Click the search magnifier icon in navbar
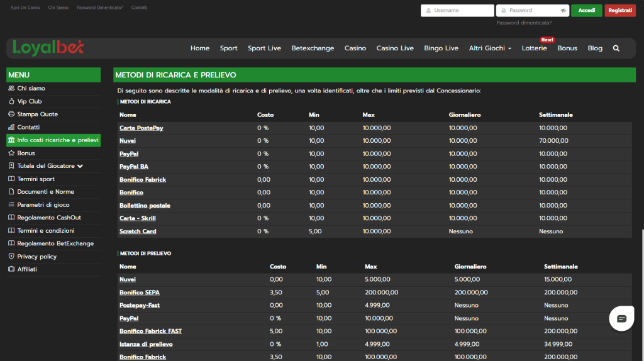Viewport: 644px width, 361px height. coord(616,48)
